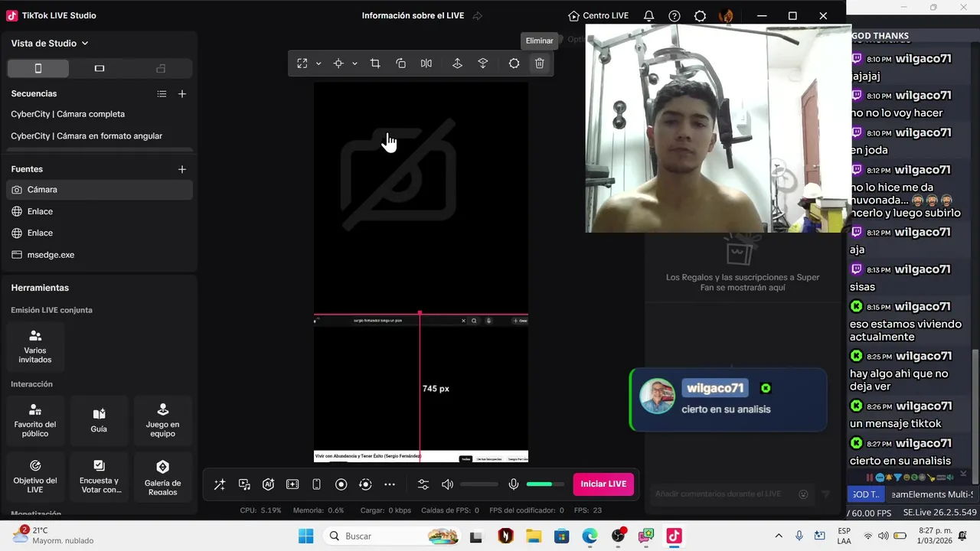Open the resize options dropdown arrow
This screenshot has width=980, height=551.
[318, 64]
